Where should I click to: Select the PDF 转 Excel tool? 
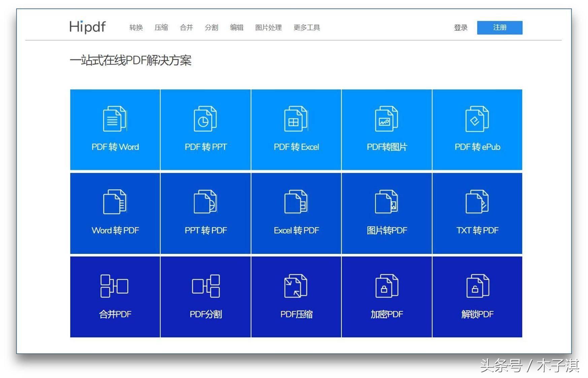click(x=296, y=129)
